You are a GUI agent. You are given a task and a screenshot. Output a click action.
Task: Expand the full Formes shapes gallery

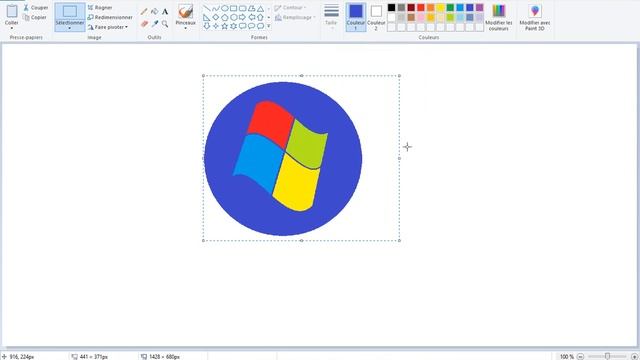click(x=269, y=26)
